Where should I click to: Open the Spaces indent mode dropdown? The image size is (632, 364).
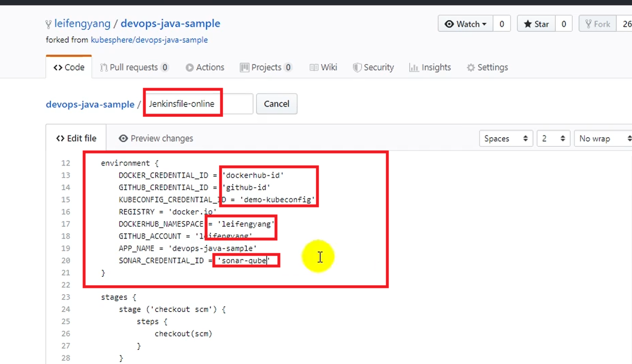(x=506, y=139)
